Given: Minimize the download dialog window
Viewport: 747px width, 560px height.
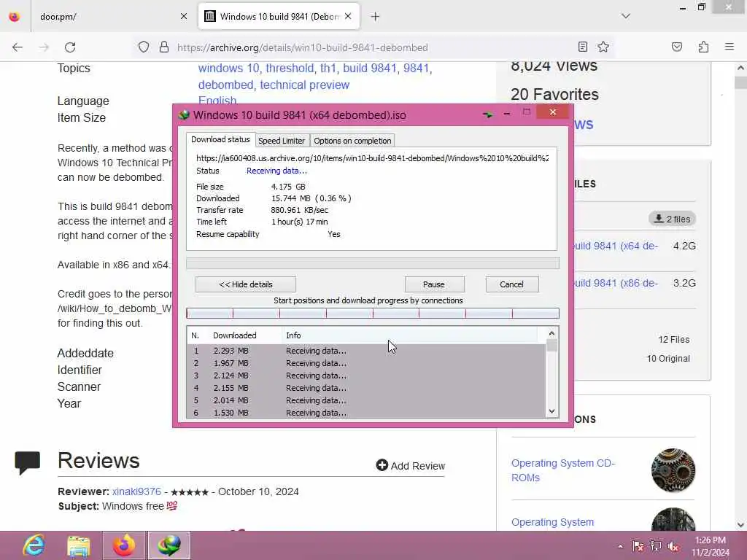Looking at the screenshot, I should click(507, 114).
